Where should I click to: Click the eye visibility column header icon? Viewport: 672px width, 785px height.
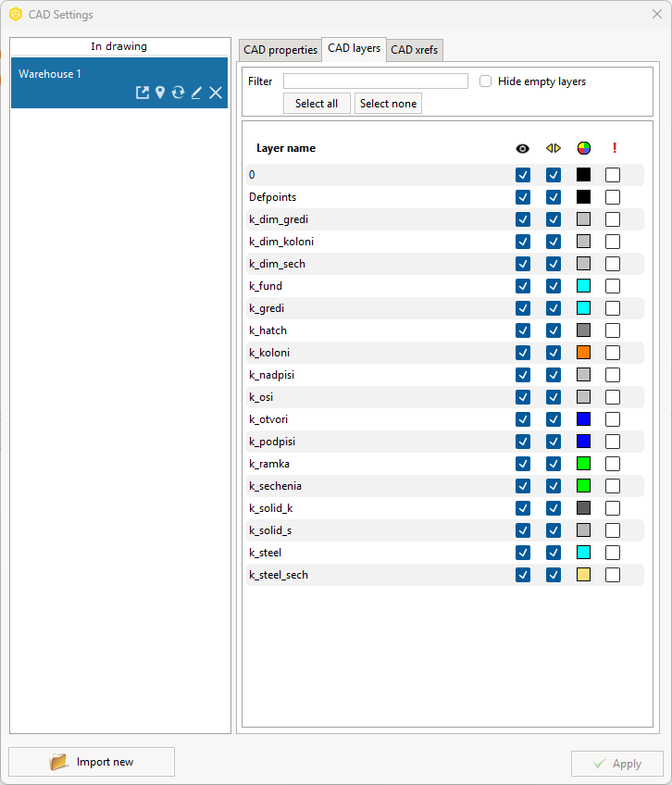(x=523, y=148)
